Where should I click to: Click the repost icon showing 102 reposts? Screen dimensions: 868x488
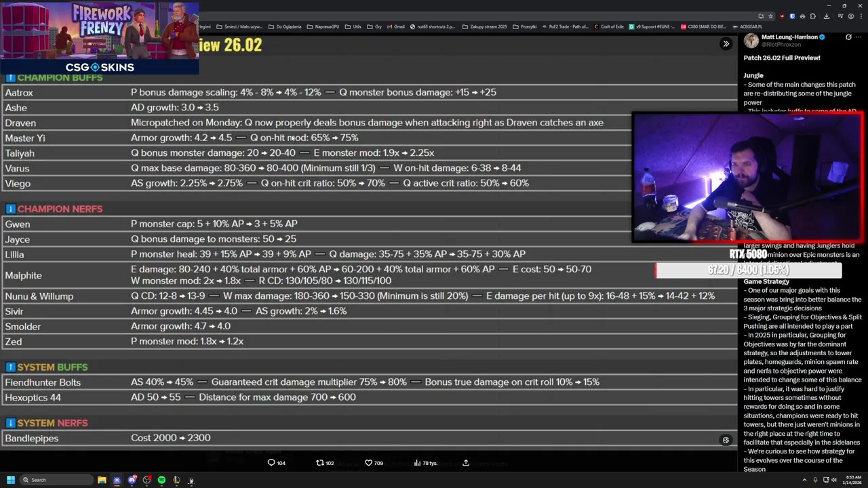(325, 463)
